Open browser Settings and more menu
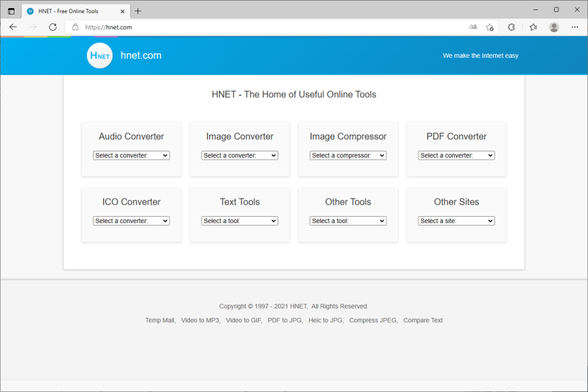Image resolution: width=588 pixels, height=392 pixels. 575,27
